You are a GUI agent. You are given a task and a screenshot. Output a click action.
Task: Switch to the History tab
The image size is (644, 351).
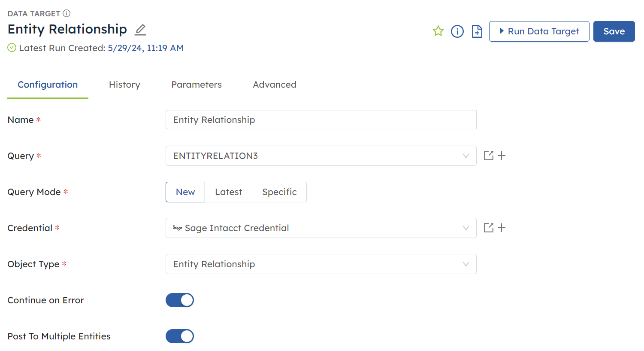(124, 85)
